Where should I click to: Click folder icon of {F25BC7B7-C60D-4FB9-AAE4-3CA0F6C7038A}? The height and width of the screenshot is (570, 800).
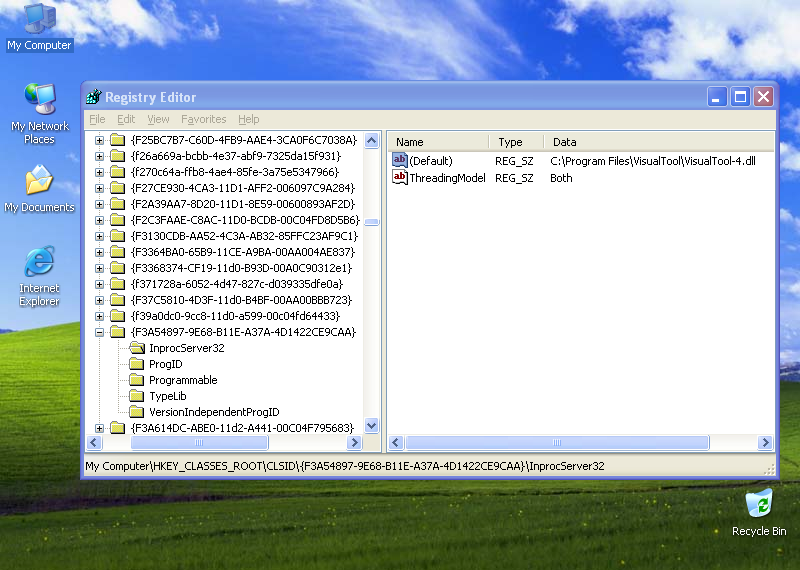click(x=118, y=140)
